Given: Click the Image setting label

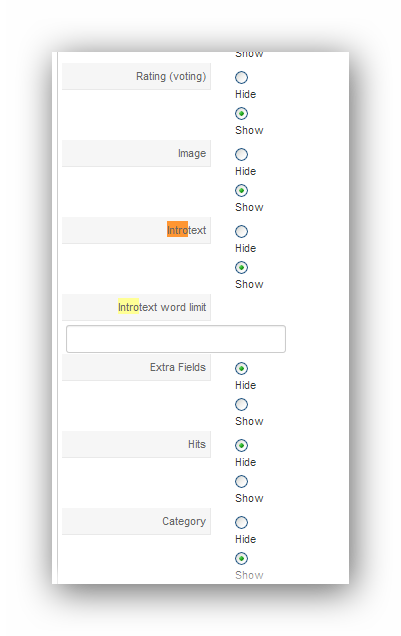Looking at the screenshot, I should 192,153.
